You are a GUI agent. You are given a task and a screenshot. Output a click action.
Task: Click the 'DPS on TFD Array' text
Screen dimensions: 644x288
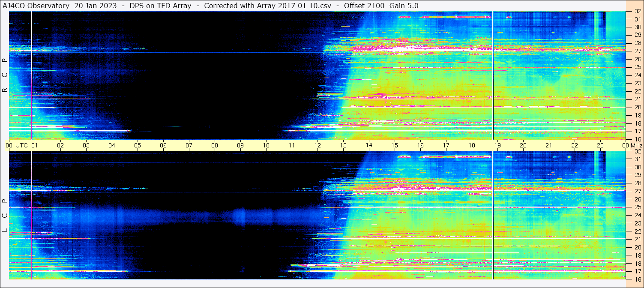point(160,6)
